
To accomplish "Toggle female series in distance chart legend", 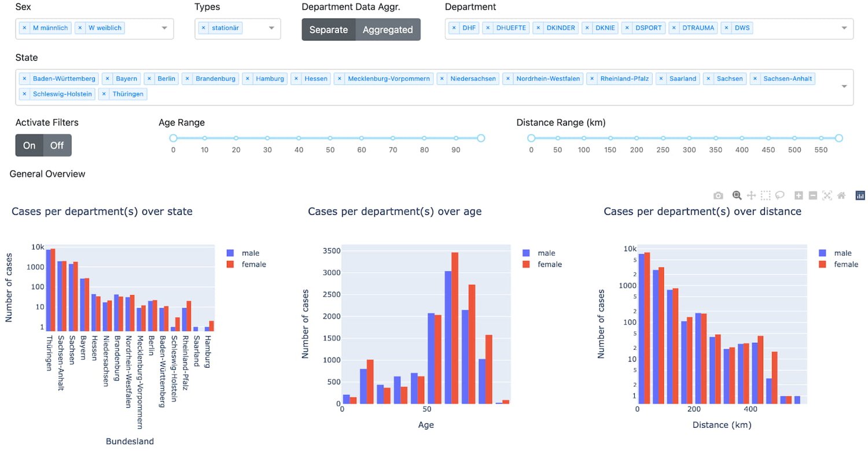I will (840, 264).
